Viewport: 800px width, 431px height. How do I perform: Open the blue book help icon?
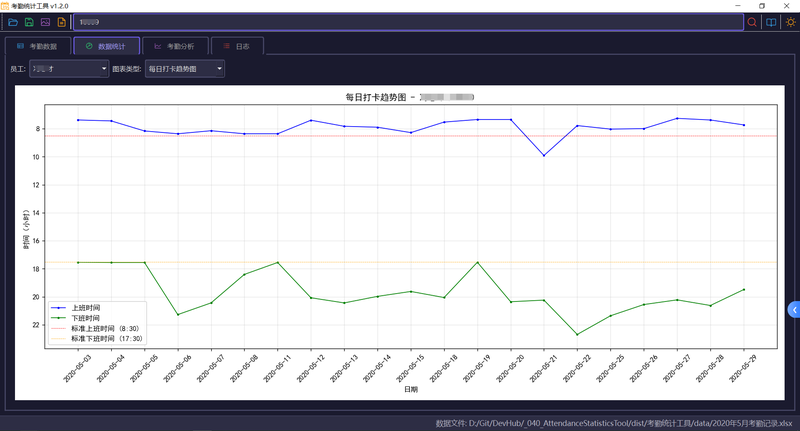[771, 22]
